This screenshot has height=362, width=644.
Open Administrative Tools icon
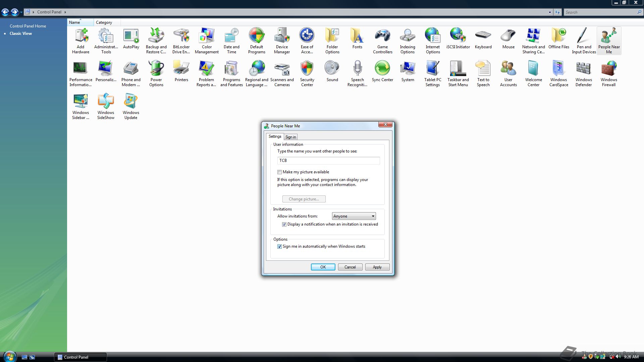tap(106, 41)
